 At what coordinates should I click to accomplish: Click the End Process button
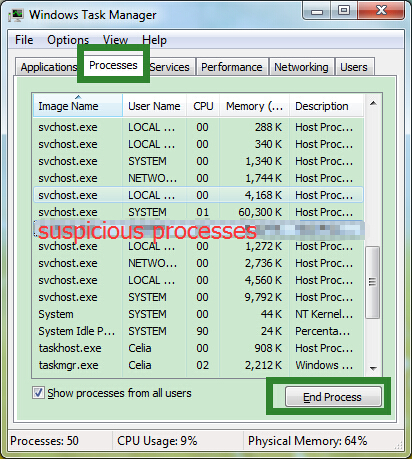[333, 397]
